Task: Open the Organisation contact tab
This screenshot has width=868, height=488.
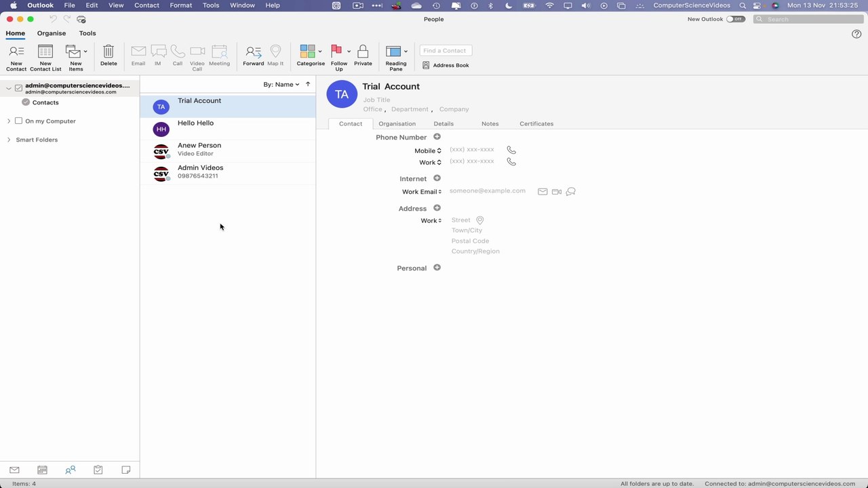Action: tap(397, 123)
